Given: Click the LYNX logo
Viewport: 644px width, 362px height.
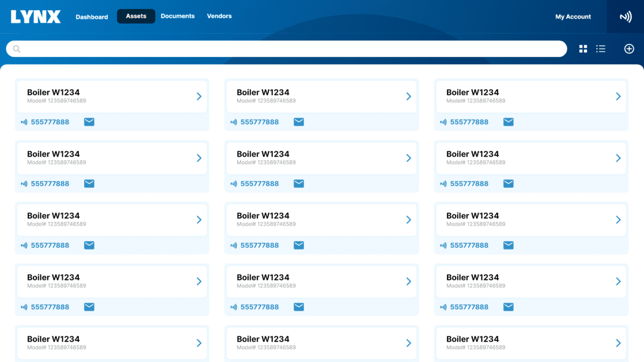Looking at the screenshot, I should [x=36, y=17].
